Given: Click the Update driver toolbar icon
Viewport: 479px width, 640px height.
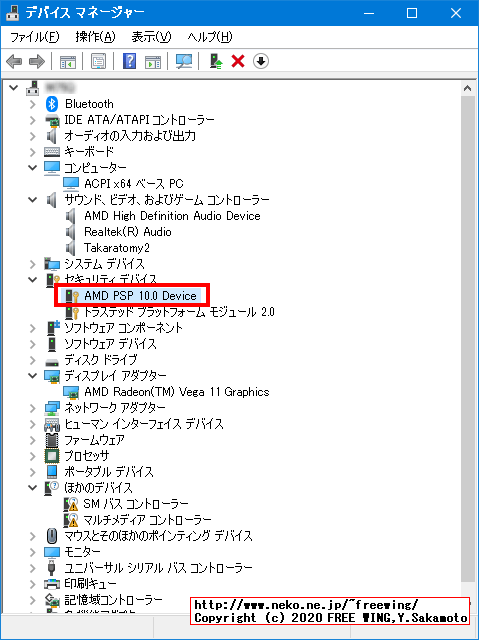Looking at the screenshot, I should 216,62.
